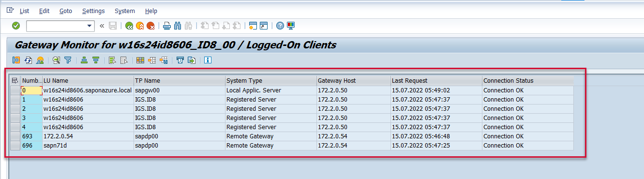The width and height of the screenshot is (644, 179).
Task: Click the number cell 693
Action: point(31,136)
